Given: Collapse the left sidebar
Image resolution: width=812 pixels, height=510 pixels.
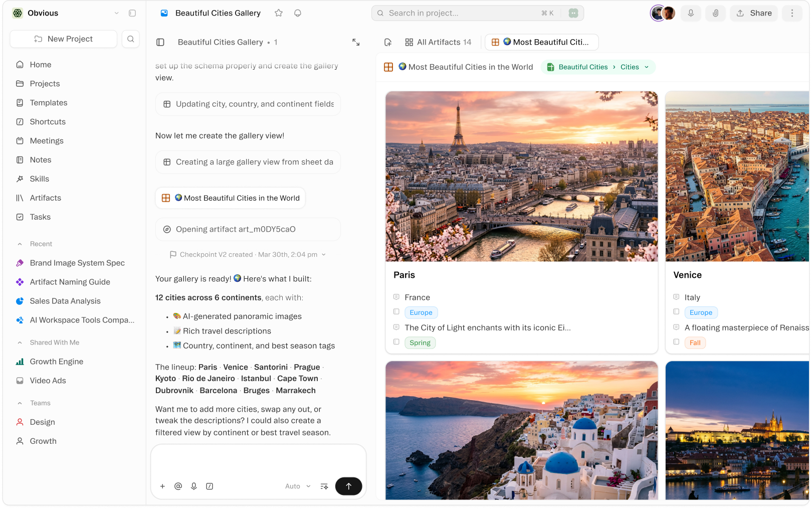Looking at the screenshot, I should coord(132,13).
